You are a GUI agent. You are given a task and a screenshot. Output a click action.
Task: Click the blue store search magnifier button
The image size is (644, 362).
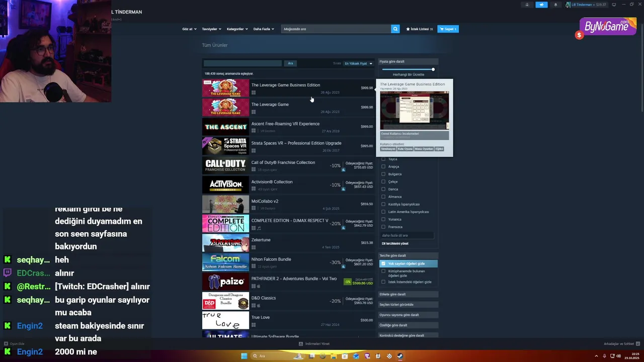pos(395,29)
